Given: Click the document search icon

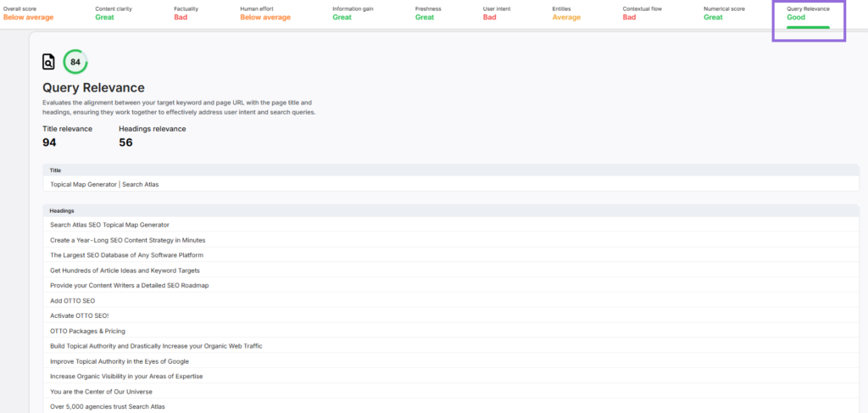Looking at the screenshot, I should tap(48, 62).
